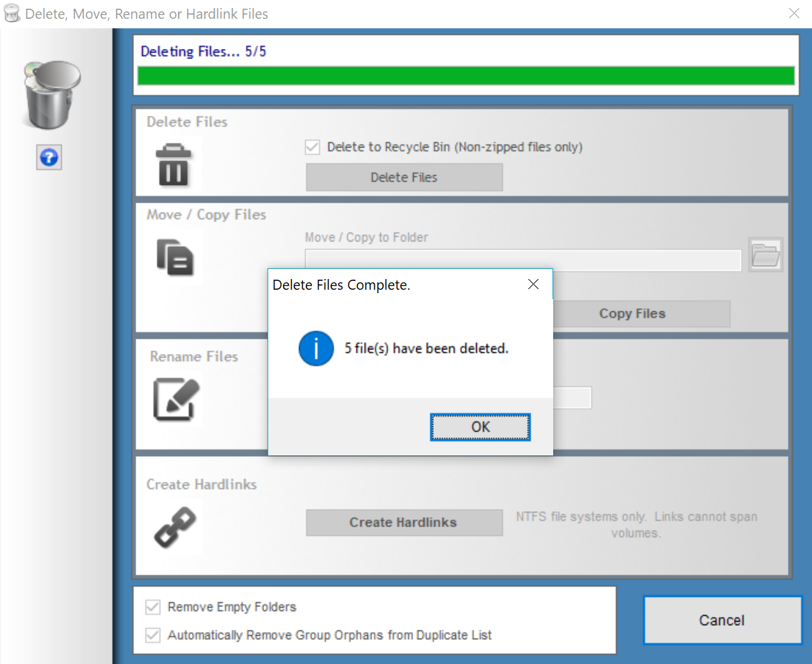Click the Move / Copy Files documents icon

pos(175,258)
